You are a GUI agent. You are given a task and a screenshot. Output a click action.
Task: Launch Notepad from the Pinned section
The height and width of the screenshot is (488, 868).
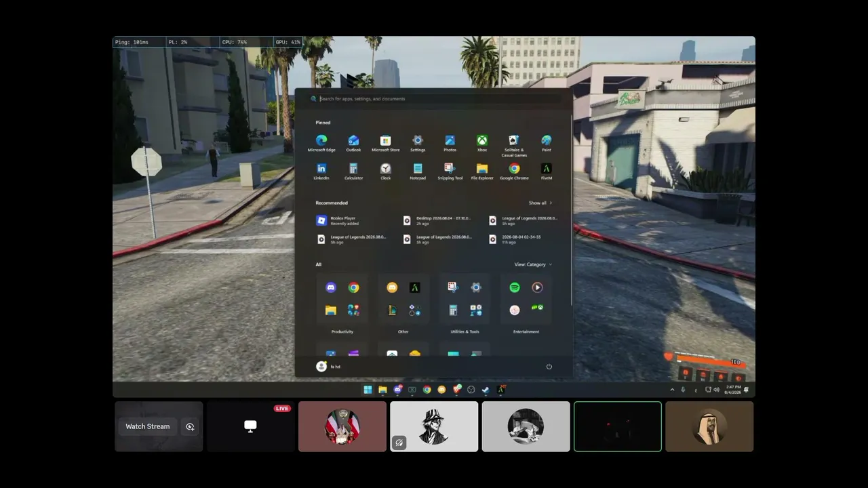418,171
